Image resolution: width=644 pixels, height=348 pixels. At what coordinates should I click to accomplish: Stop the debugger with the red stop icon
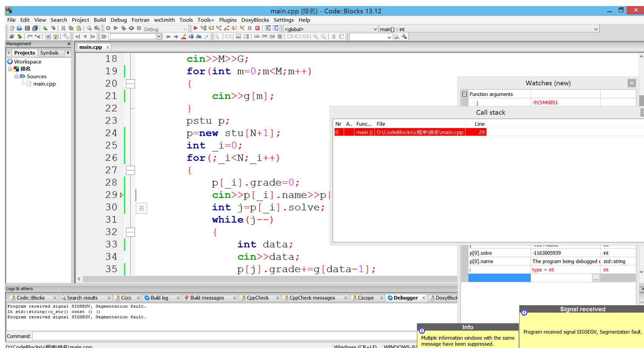click(258, 28)
